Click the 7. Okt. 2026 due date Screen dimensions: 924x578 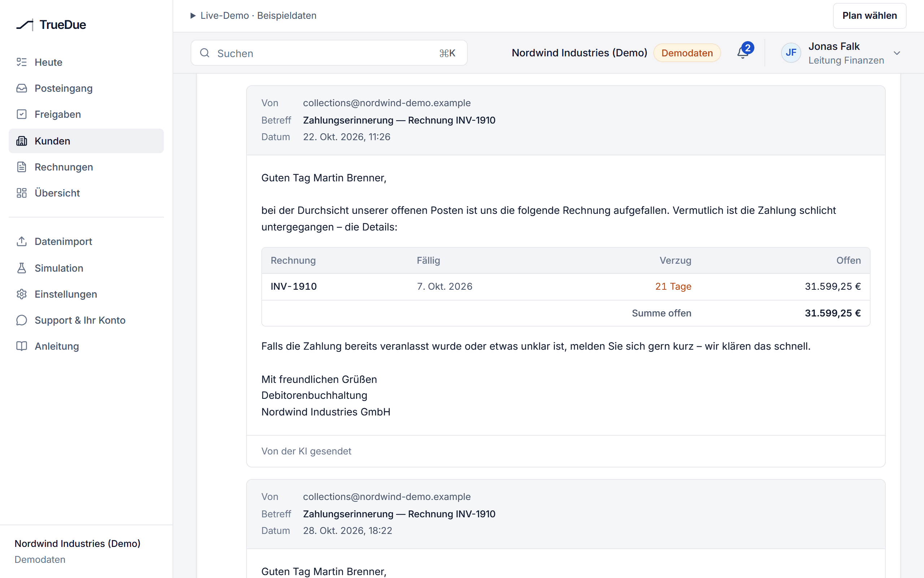(x=444, y=286)
